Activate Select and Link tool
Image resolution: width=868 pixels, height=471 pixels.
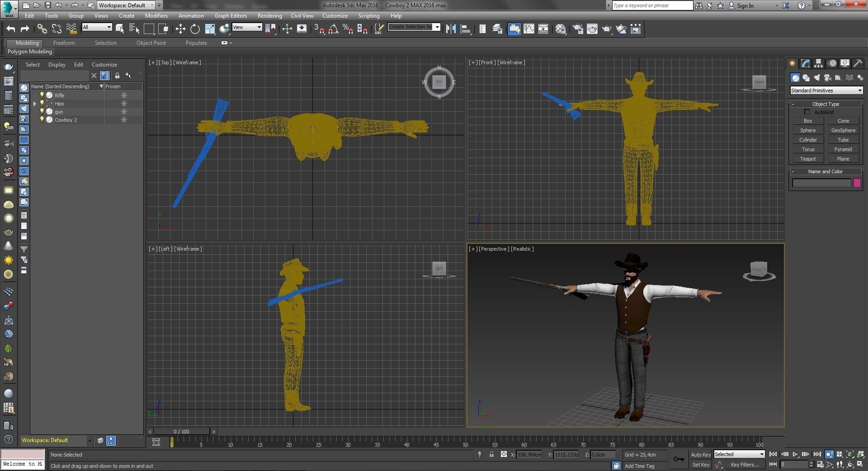(42, 29)
